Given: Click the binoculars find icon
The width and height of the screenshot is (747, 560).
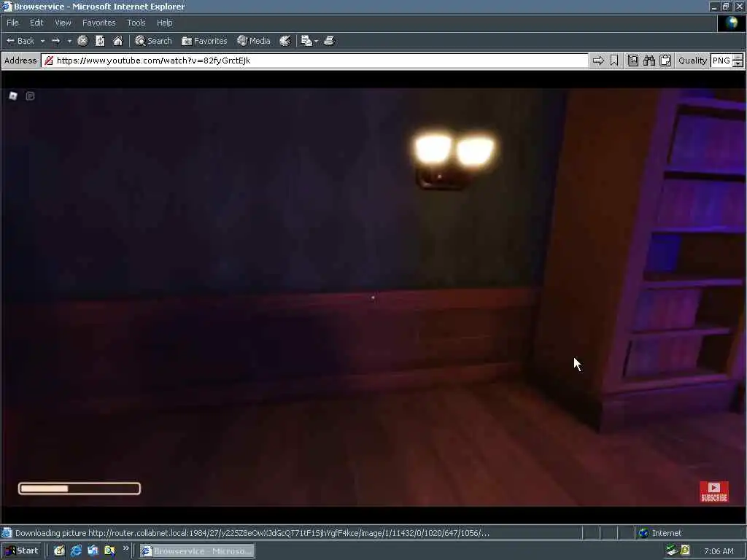Looking at the screenshot, I should (649, 61).
